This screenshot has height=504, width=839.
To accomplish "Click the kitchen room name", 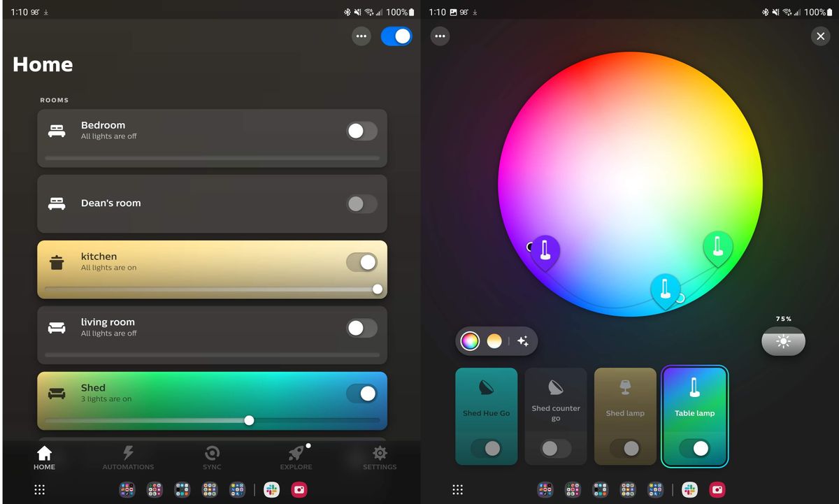I will point(99,257).
